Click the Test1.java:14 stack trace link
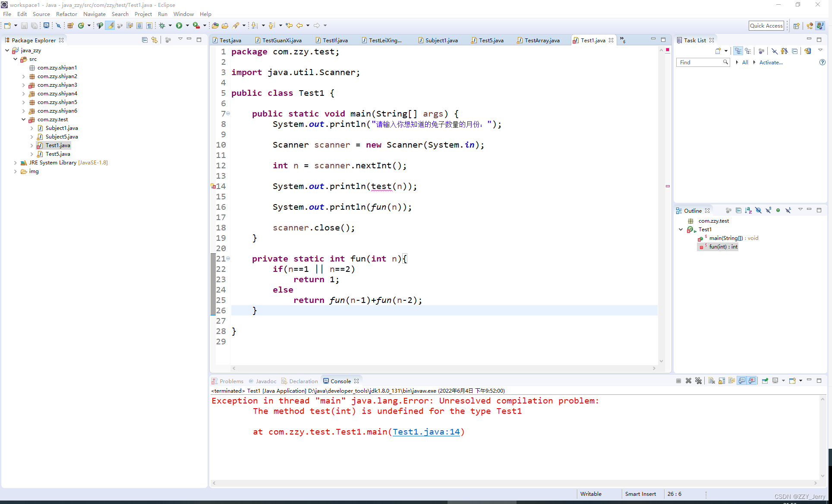Image resolution: width=832 pixels, height=504 pixels. [426, 432]
